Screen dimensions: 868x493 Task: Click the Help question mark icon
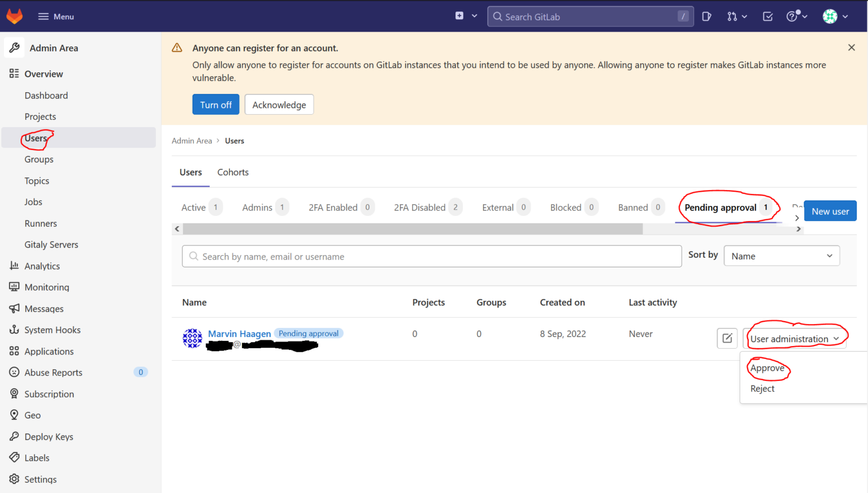tap(793, 16)
